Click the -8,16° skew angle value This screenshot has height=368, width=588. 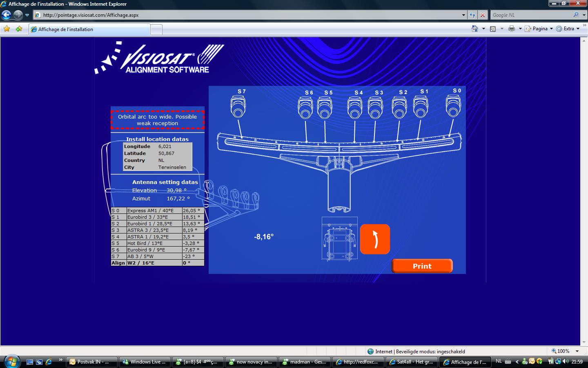pyautogui.click(x=264, y=237)
